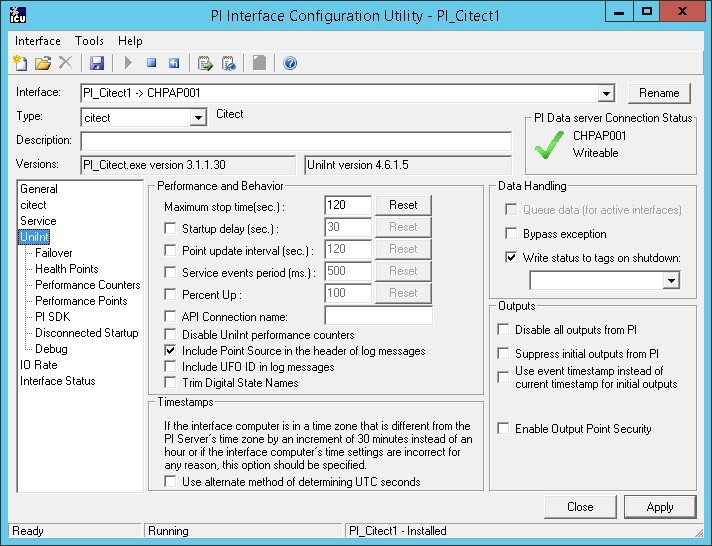Open the write status on shutdown dropdown
The image size is (712, 546).
(x=671, y=280)
